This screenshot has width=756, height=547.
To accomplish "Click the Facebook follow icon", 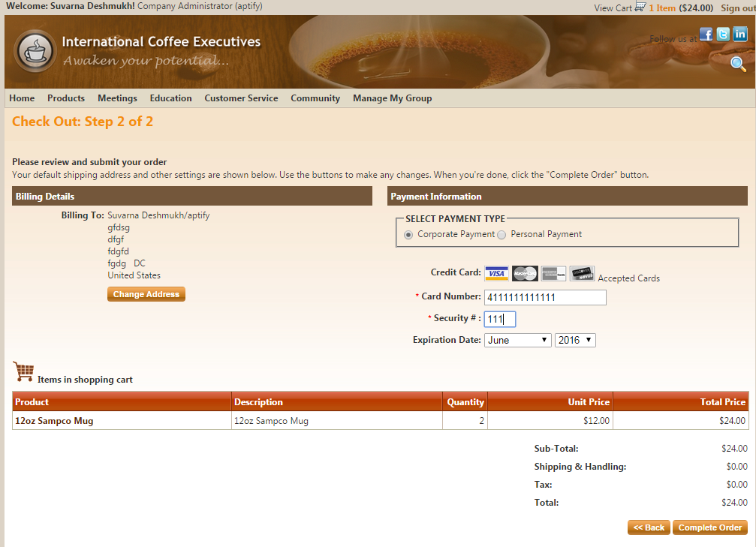I will [706, 35].
